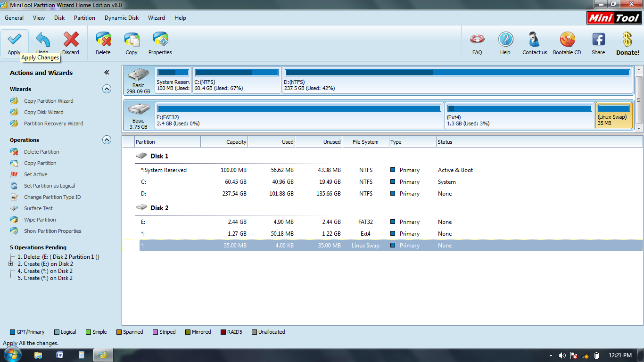Select D:(NTFS) block in disk map
The image size is (644, 362).
457,80
